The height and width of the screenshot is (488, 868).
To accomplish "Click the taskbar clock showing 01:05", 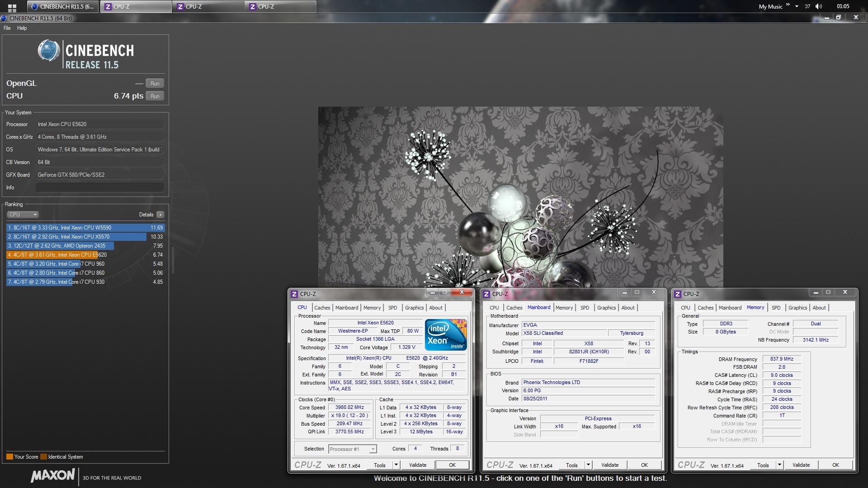I will [843, 6].
